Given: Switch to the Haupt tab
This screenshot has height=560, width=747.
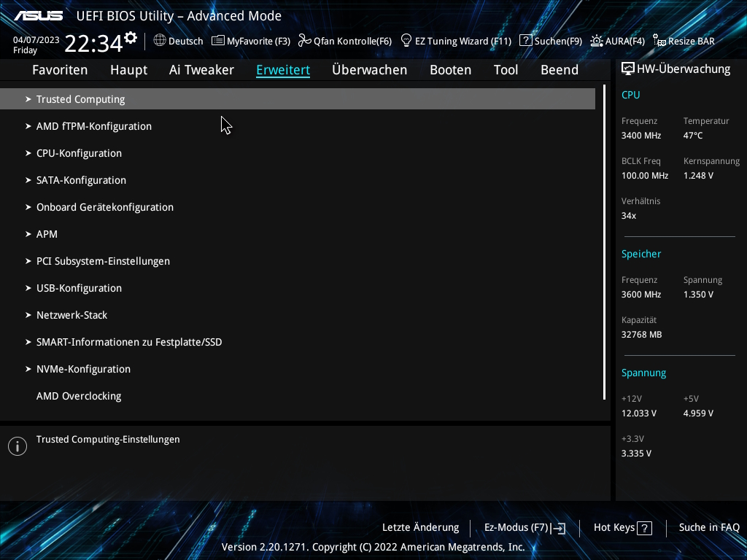Looking at the screenshot, I should pos(128,70).
